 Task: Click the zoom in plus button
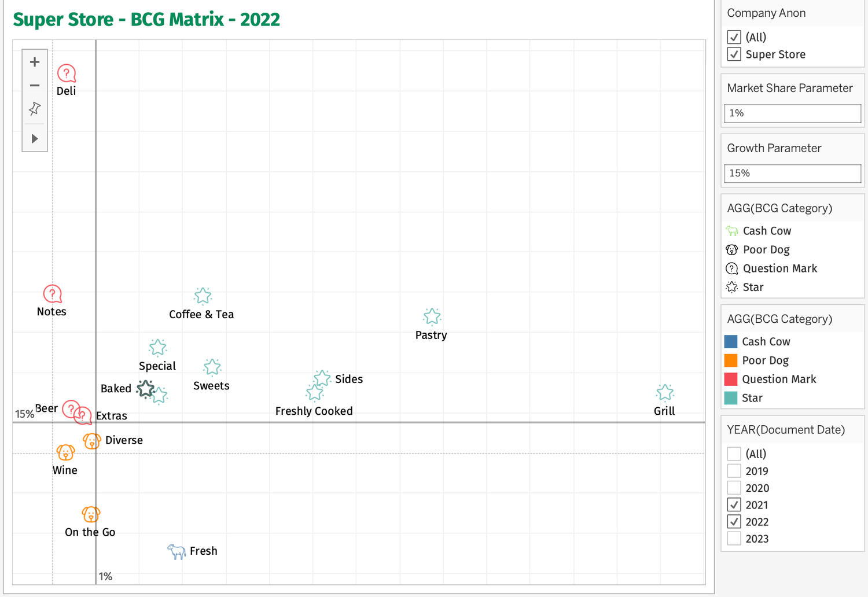(x=35, y=62)
